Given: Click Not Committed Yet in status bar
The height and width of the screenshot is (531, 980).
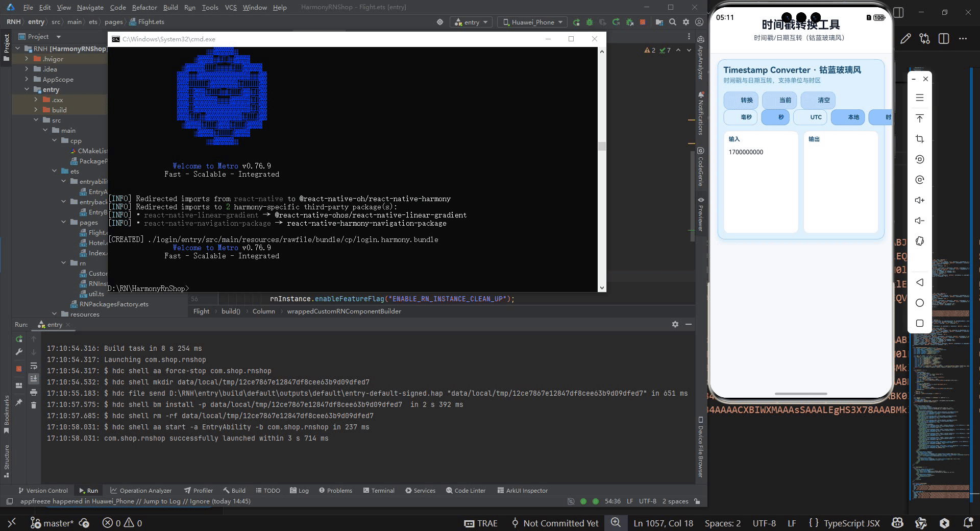Looking at the screenshot, I should (555, 523).
